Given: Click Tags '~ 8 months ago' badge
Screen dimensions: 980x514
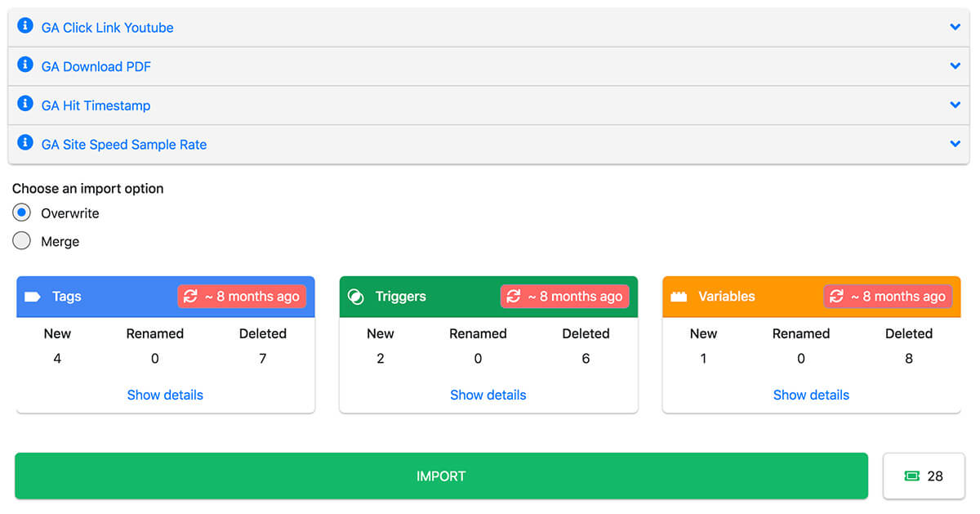Looking at the screenshot, I should pyautogui.click(x=242, y=297).
